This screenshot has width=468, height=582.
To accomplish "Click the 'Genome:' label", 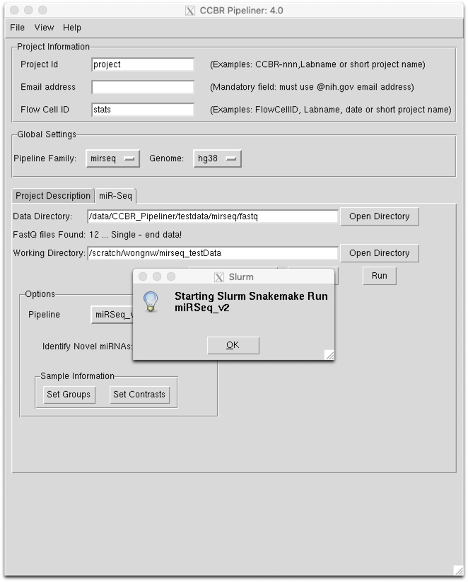I will click(166, 158).
